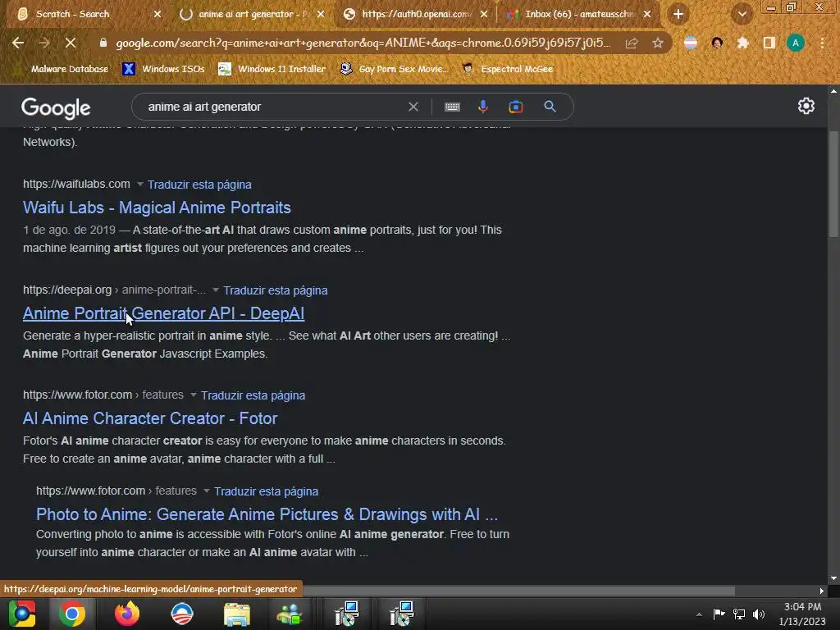Stop loading the page with X button

click(71, 43)
